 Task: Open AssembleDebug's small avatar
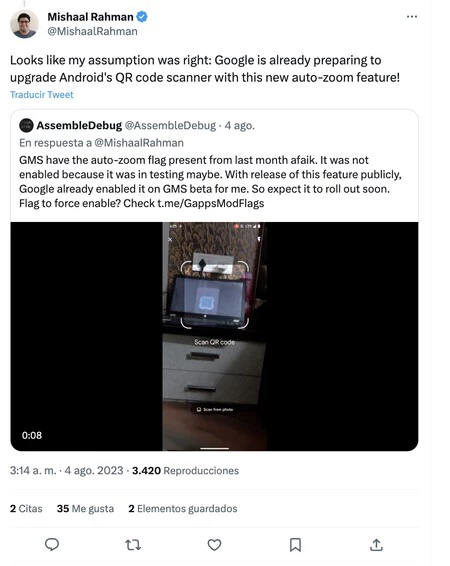(26, 125)
